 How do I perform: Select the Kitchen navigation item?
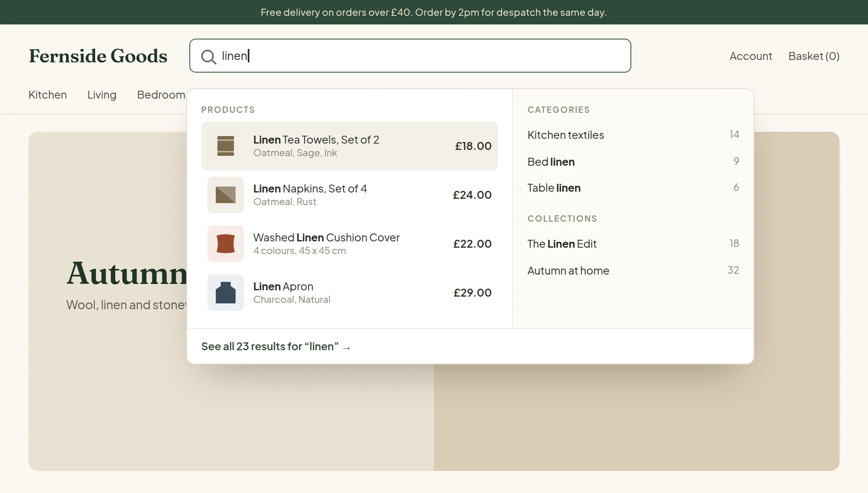click(x=47, y=95)
